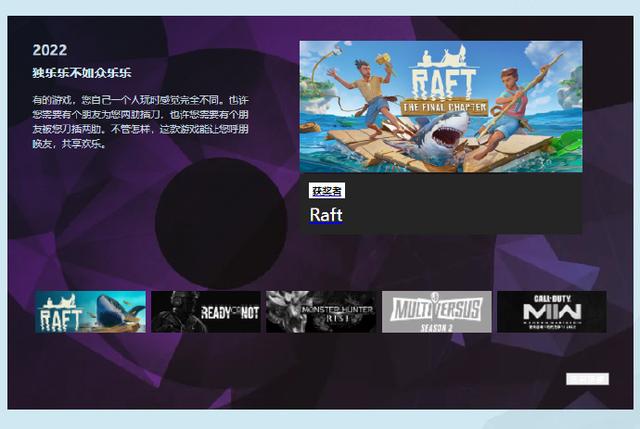Screen dimensions: 640x429
Task: Select the Ready or Not nominee thumbnail
Action: point(205,312)
